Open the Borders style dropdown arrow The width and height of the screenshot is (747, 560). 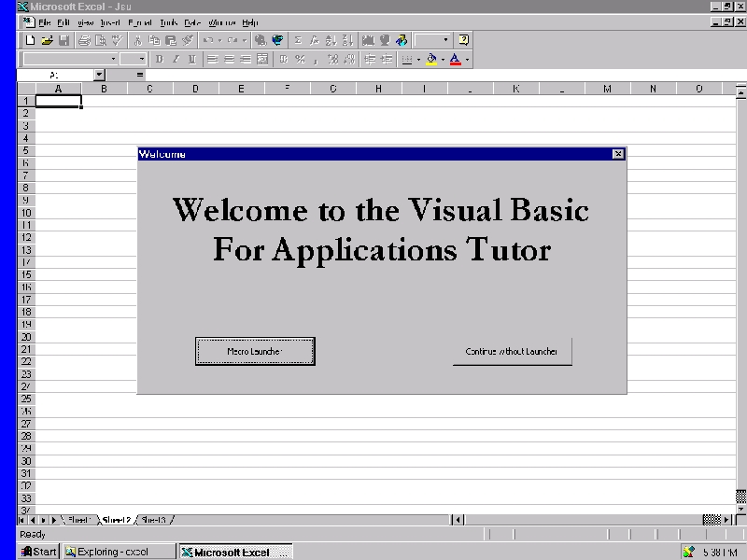(418, 60)
